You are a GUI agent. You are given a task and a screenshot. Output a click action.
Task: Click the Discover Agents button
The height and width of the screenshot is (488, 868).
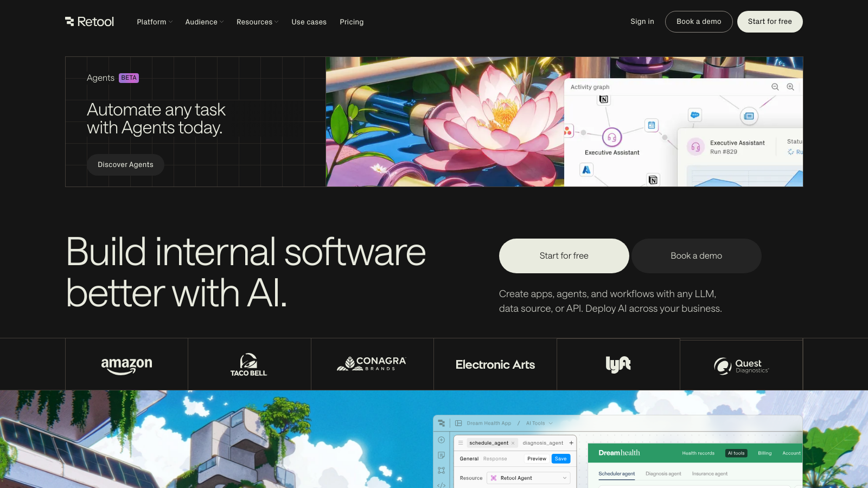[125, 165]
